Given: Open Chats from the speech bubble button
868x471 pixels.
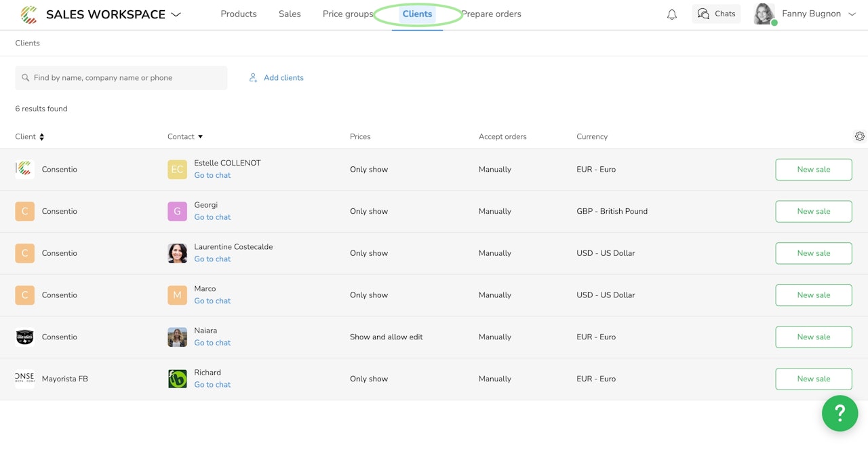Looking at the screenshot, I should [x=716, y=14].
